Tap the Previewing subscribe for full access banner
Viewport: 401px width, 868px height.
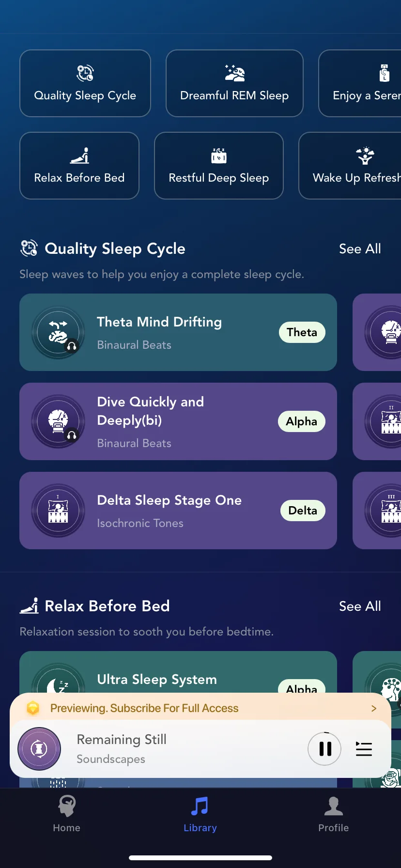pyautogui.click(x=200, y=707)
